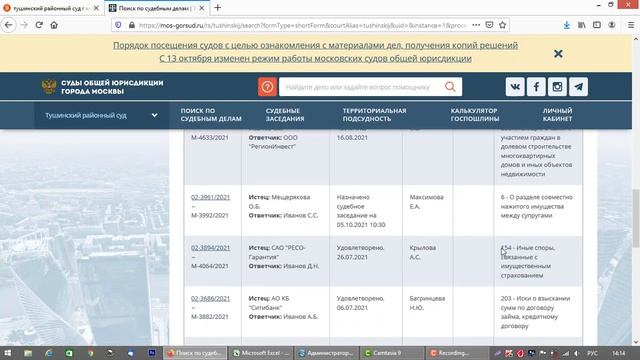Open File Explorer from taskbar
Screen dimensions: 640x360
click(x=28, y=353)
